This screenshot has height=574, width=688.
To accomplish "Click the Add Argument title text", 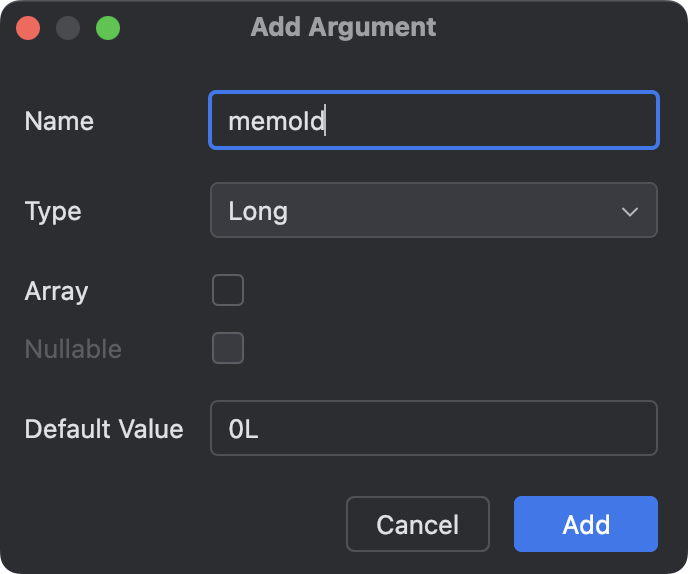I will click(343, 27).
